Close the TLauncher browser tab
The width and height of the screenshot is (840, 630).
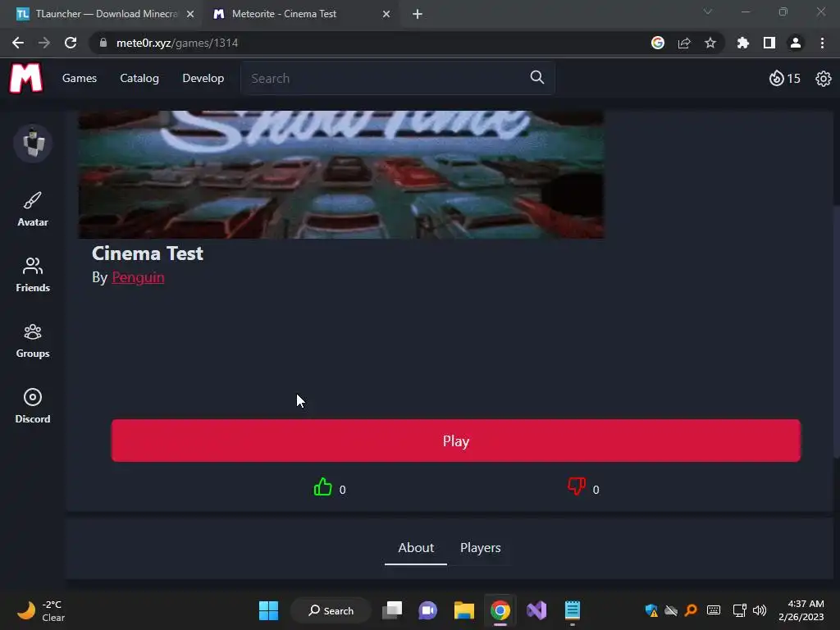[190, 14]
